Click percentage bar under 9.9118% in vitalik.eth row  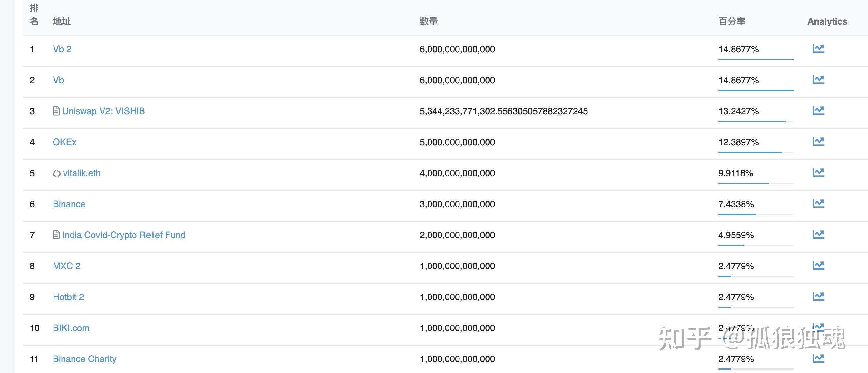pyautogui.click(x=756, y=183)
